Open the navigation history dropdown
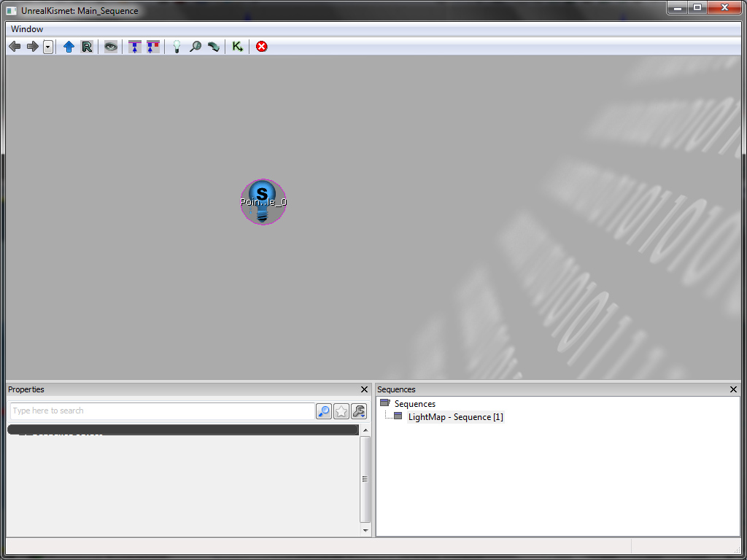This screenshot has width=747, height=560. tap(48, 47)
